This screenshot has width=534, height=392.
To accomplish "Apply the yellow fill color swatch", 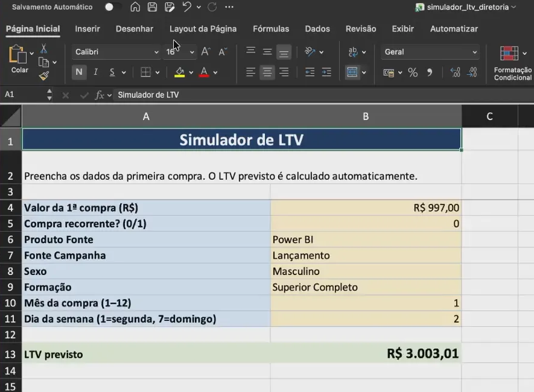I will [179, 72].
